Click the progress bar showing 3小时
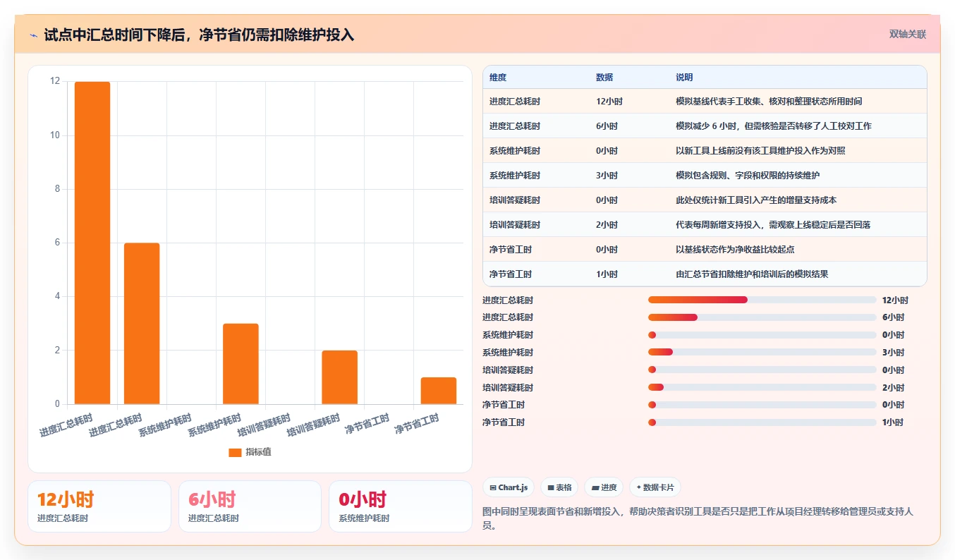 point(762,353)
